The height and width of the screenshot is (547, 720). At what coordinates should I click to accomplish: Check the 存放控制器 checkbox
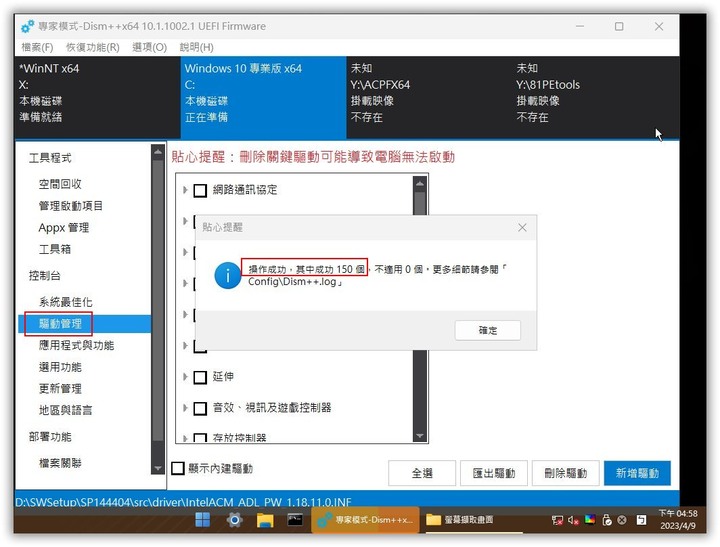pyautogui.click(x=200, y=438)
